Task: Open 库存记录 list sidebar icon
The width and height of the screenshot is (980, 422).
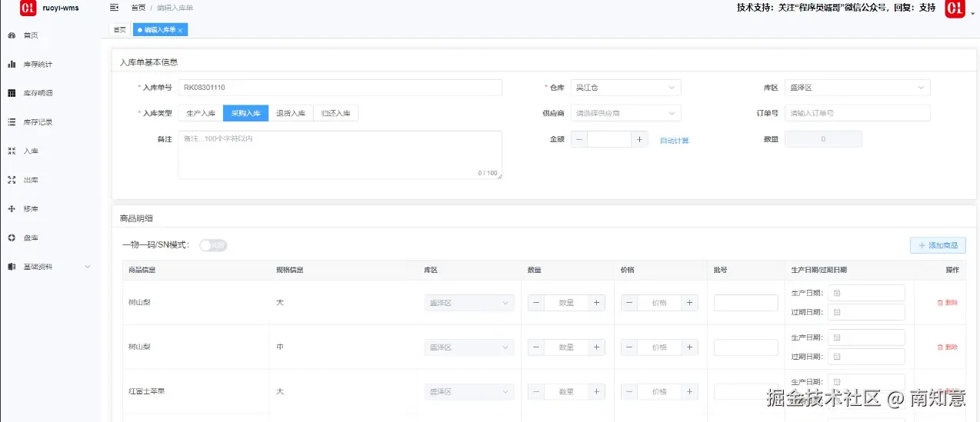Action: point(12,122)
